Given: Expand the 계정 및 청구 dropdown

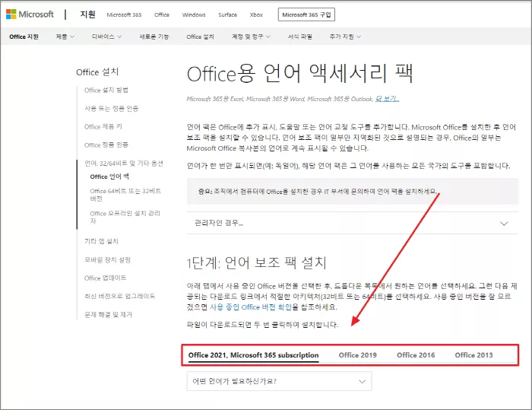Looking at the screenshot, I should coord(251,37).
